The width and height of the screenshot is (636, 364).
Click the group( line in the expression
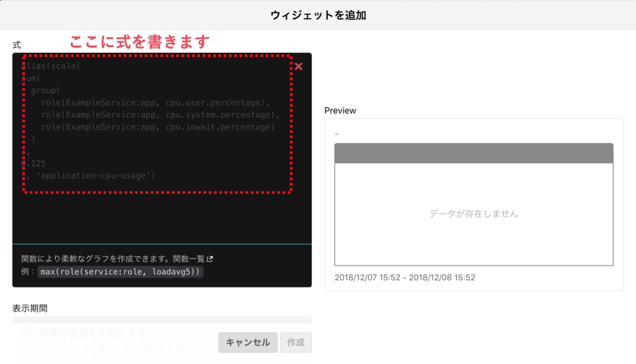point(45,91)
